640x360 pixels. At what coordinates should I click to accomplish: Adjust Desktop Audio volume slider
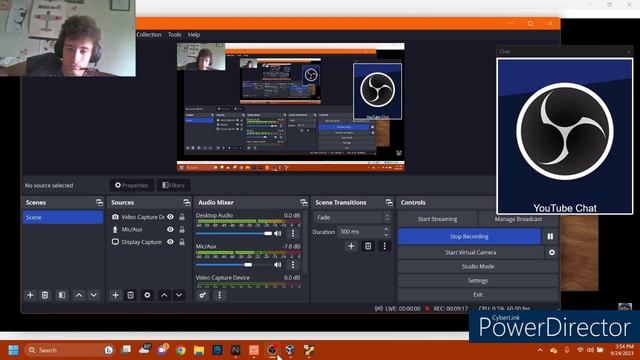[x=234, y=233]
